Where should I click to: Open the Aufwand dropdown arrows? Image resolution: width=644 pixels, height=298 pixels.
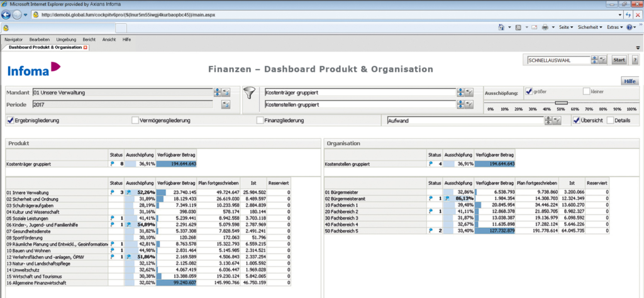tap(549, 121)
